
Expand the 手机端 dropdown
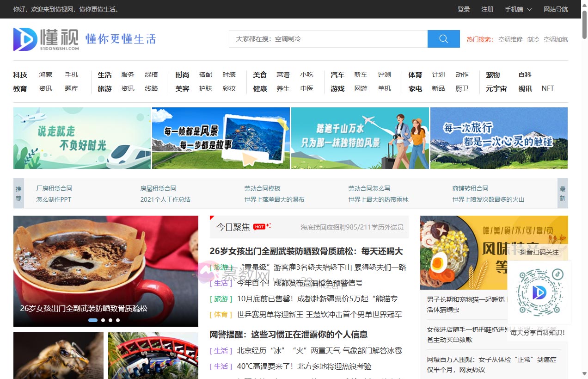pyautogui.click(x=518, y=9)
